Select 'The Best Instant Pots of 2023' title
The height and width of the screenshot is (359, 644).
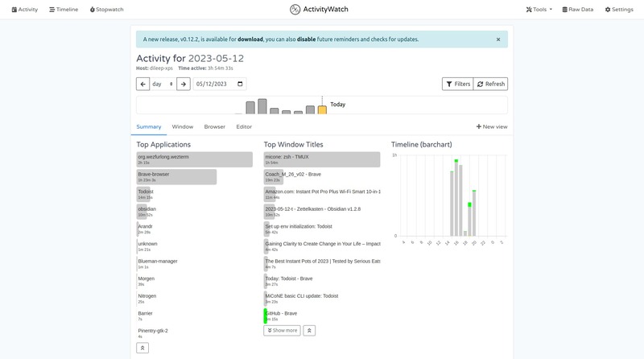pyautogui.click(x=322, y=264)
